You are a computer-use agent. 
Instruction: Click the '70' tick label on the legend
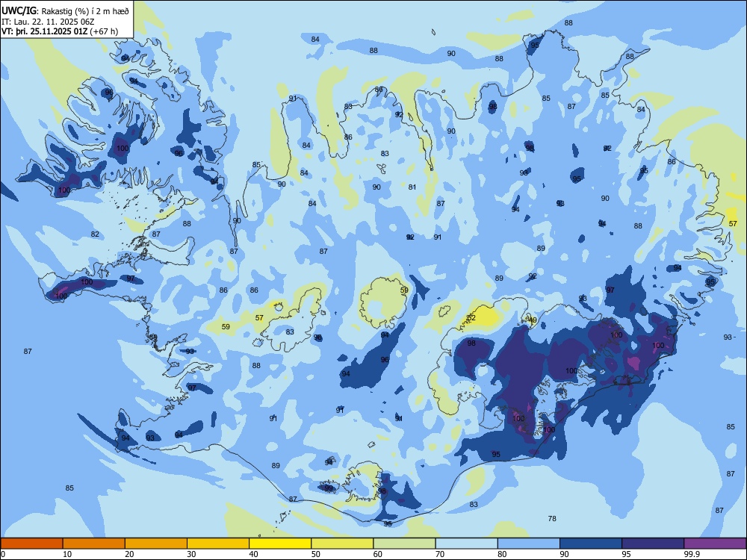pos(440,554)
